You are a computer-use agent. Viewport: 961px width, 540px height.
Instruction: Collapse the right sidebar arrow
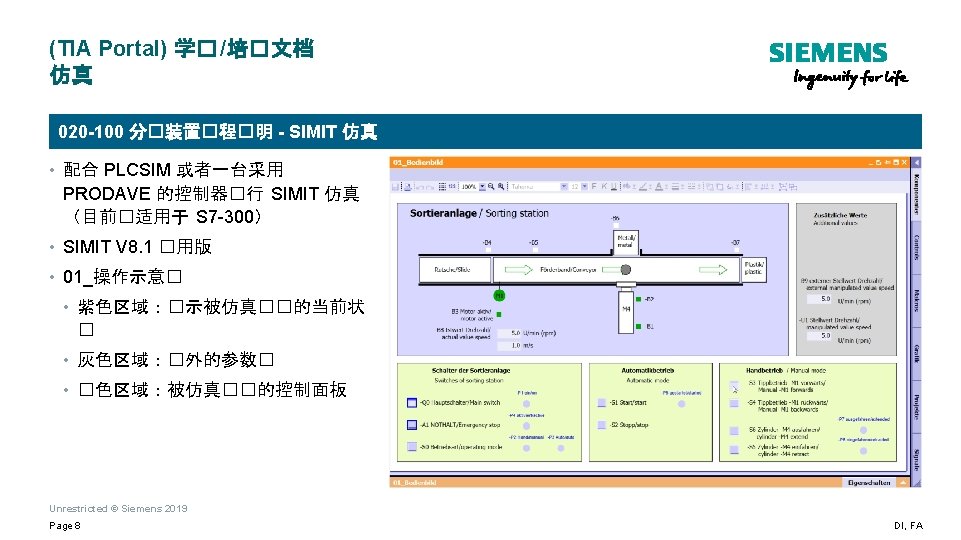(x=916, y=162)
